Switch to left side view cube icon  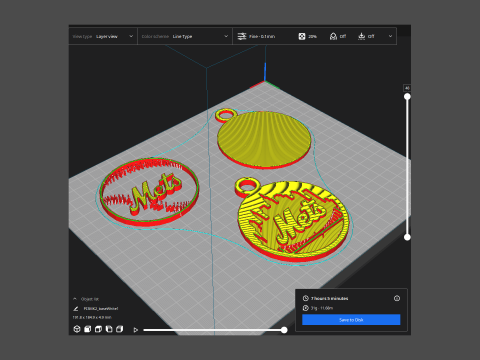(x=109, y=329)
